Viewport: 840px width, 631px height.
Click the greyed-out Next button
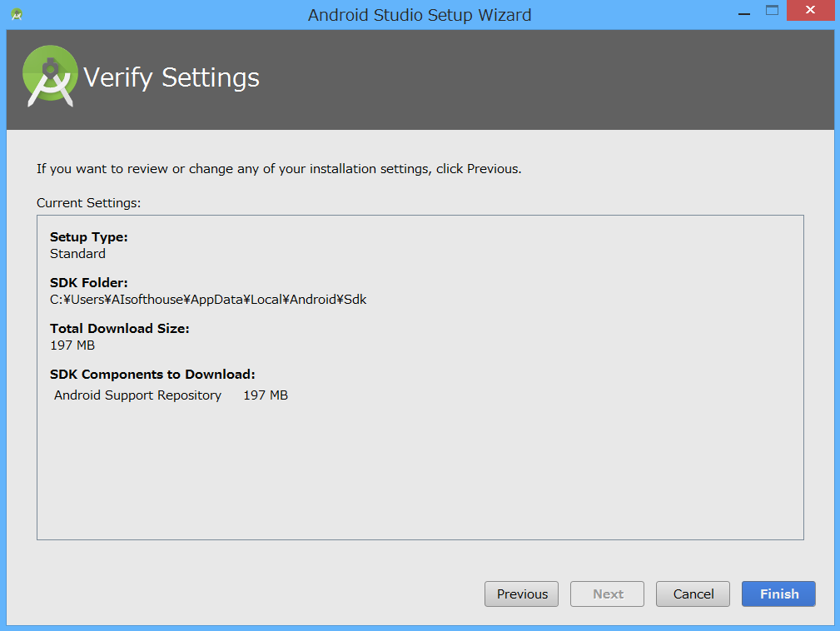tap(607, 594)
